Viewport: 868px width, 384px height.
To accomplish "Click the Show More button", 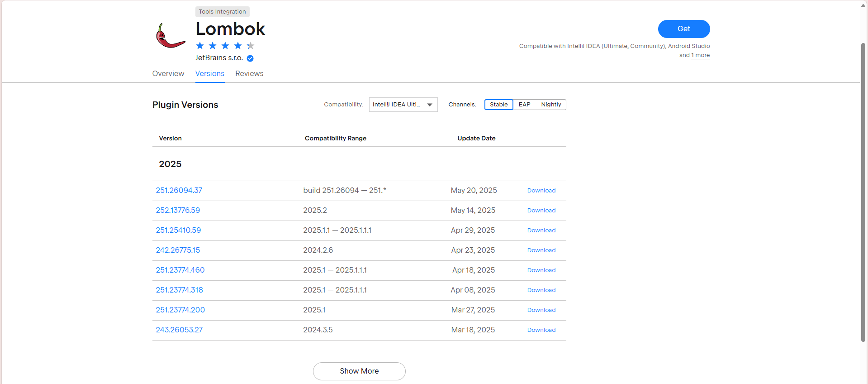I will coord(359,371).
